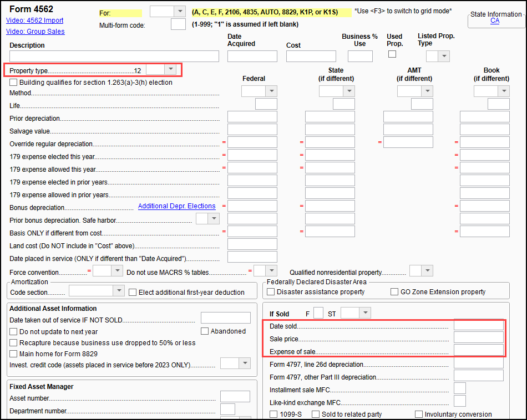The height and width of the screenshot is (420, 527).
Task: Open the Federal Method dropdown
Action: (x=271, y=91)
